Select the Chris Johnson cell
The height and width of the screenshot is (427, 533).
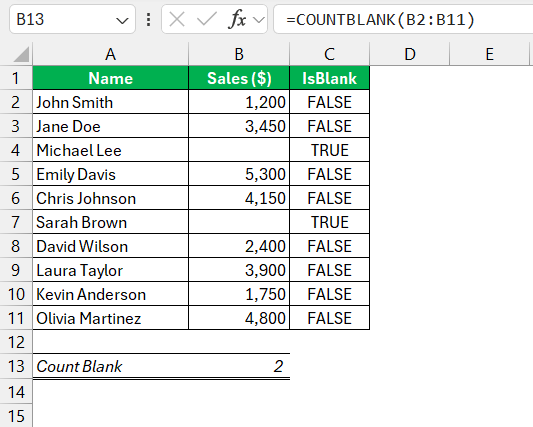(110, 198)
